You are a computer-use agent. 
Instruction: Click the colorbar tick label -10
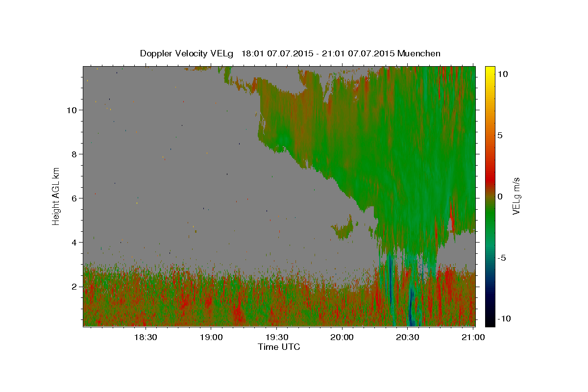[x=505, y=318]
